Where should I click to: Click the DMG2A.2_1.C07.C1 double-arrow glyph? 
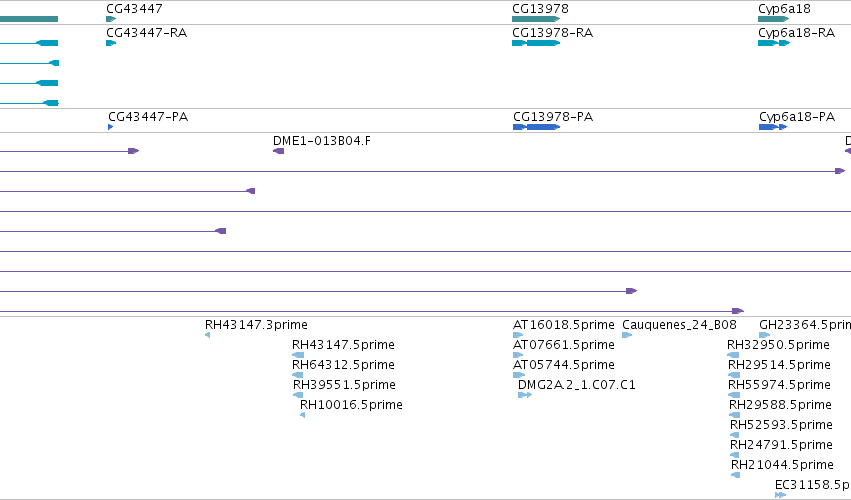pos(525,395)
